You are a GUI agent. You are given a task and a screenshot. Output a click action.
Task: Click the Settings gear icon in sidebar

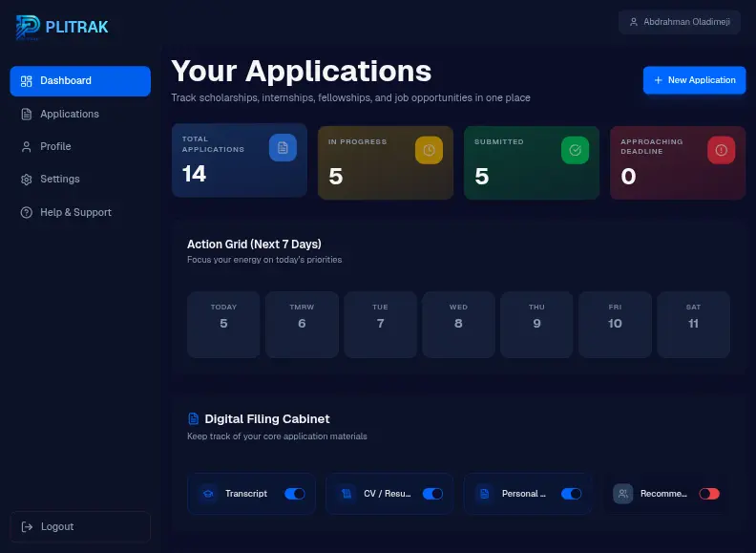click(27, 180)
